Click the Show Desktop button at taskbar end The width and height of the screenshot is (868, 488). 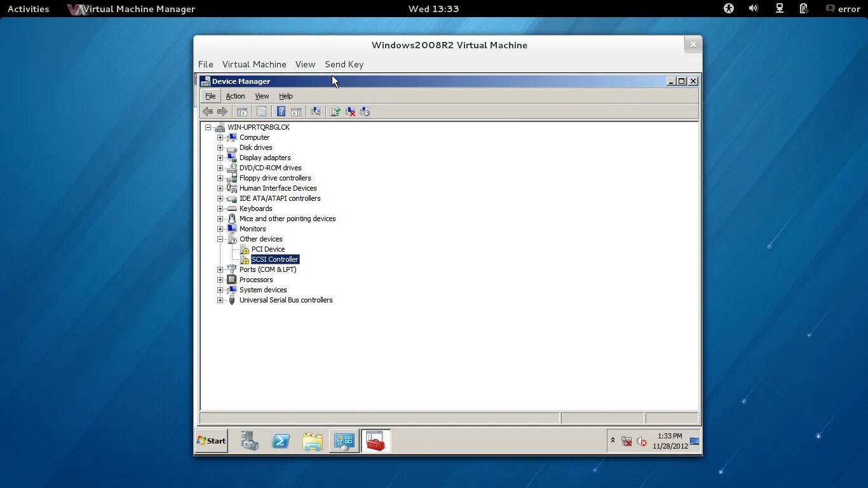coord(695,441)
